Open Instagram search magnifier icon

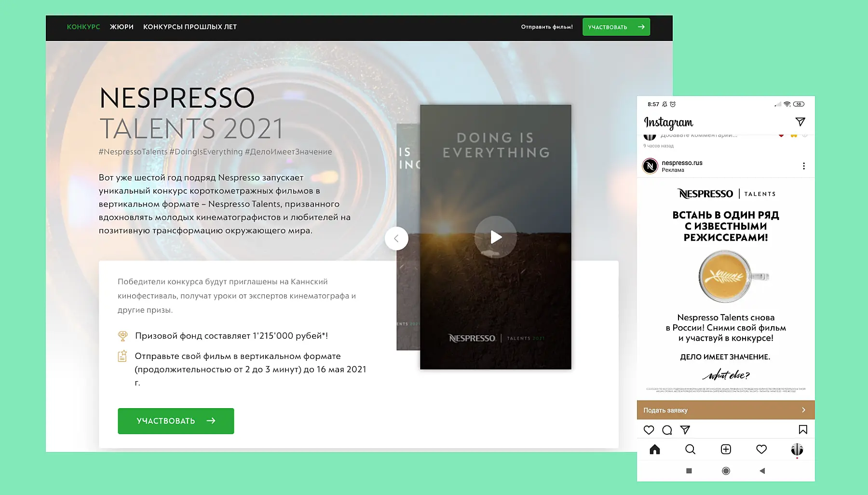pos(690,450)
